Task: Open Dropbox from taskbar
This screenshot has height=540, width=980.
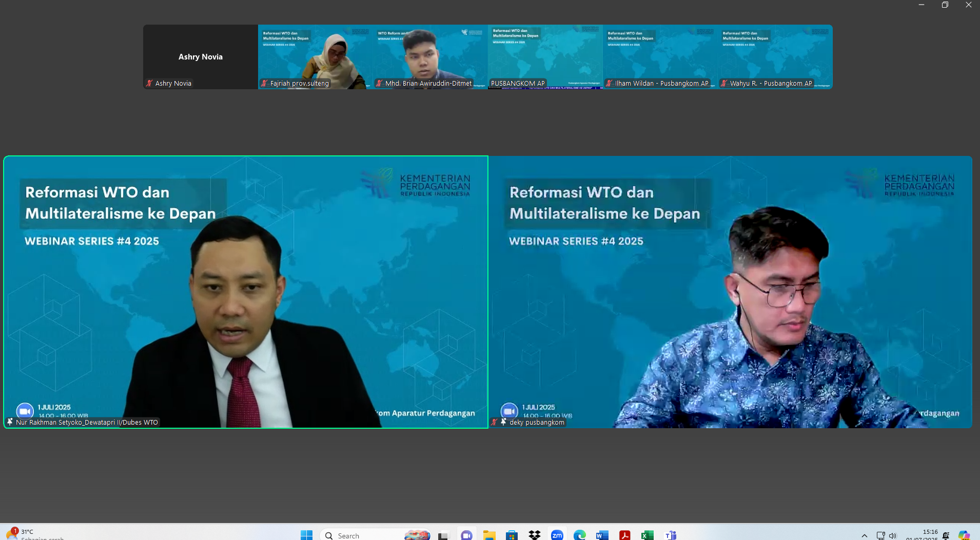Action: [x=534, y=535]
